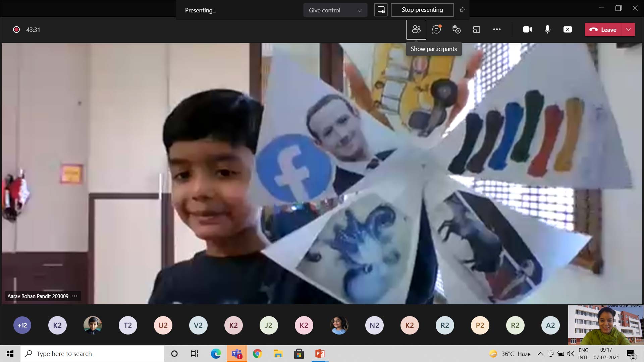The width and height of the screenshot is (644, 362).
Task: Show hidden system tray icons
Action: [540, 354]
